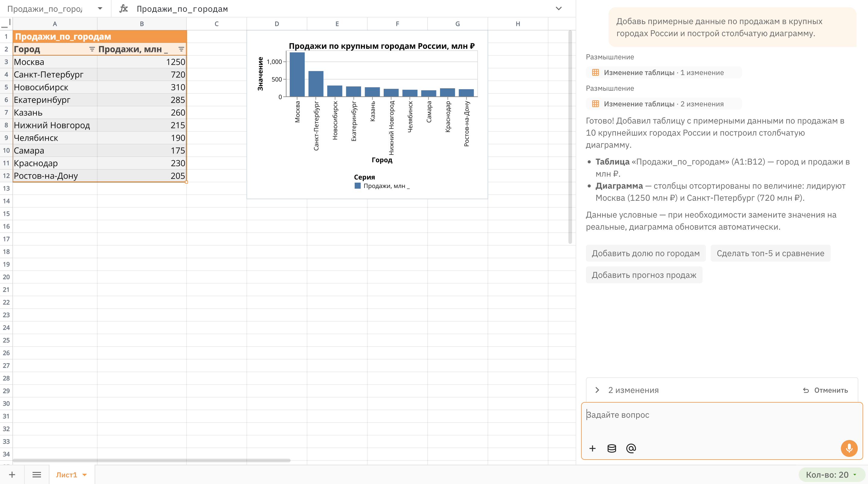Image resolution: width=868 pixels, height=484 pixels.
Task: Open the all sheets list icon
Action: point(37,475)
